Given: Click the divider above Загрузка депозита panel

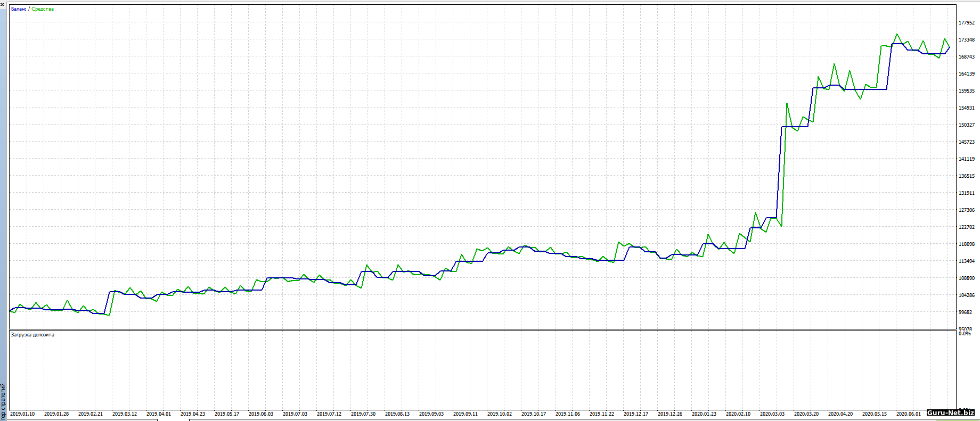Looking at the screenshot, I should pyautogui.click(x=479, y=329).
